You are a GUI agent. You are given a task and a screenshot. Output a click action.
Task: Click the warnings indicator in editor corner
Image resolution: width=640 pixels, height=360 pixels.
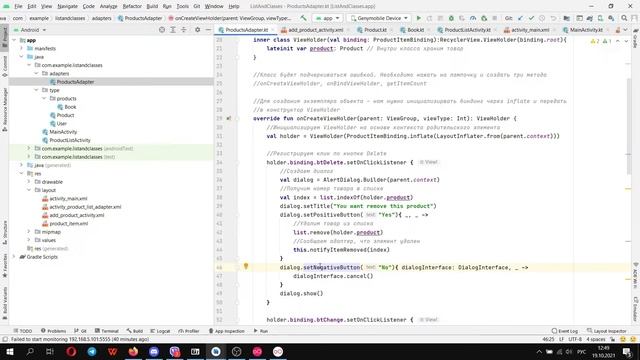point(601,41)
